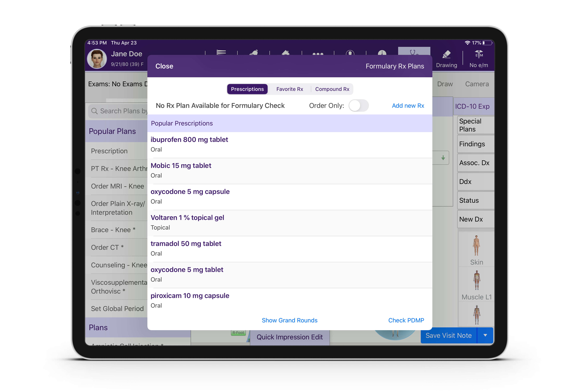Screen dimensions: 579x392
Task: Tap the Wi-Fi status icon
Action: [x=467, y=43]
